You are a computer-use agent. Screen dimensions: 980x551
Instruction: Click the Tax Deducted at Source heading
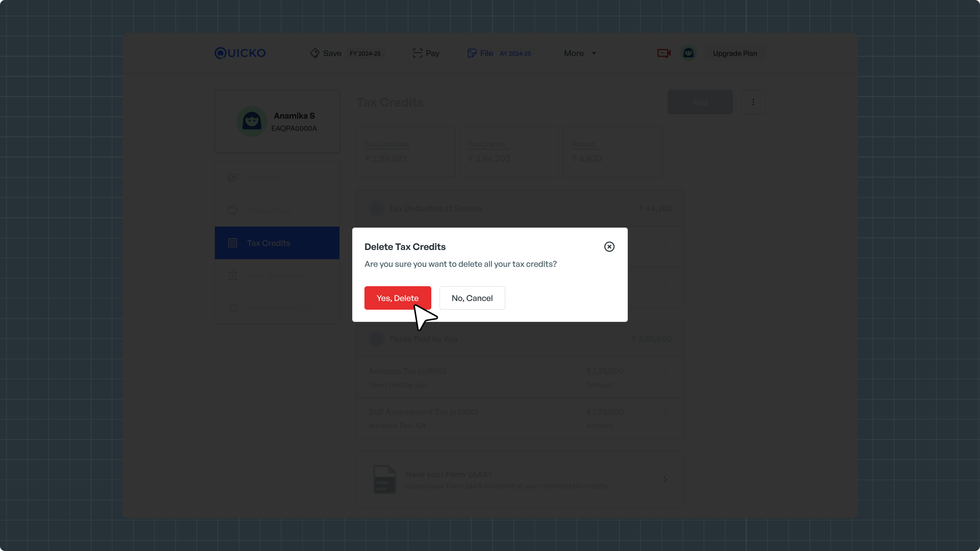pyautogui.click(x=435, y=209)
